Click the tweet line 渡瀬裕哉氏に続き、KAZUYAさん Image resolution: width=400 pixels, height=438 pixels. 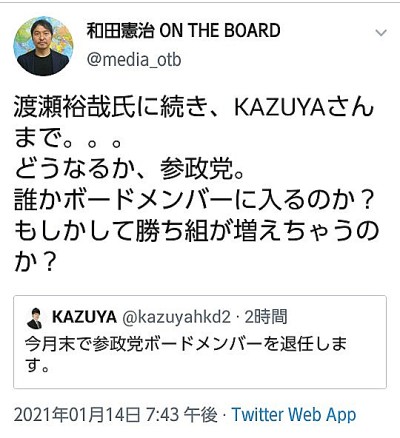coord(194,108)
